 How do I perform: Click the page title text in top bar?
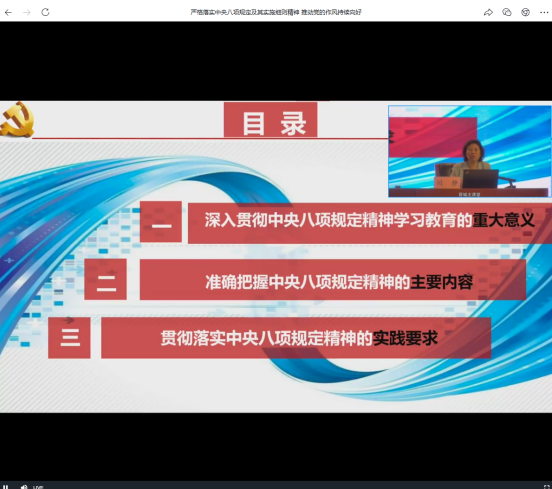(276, 12)
